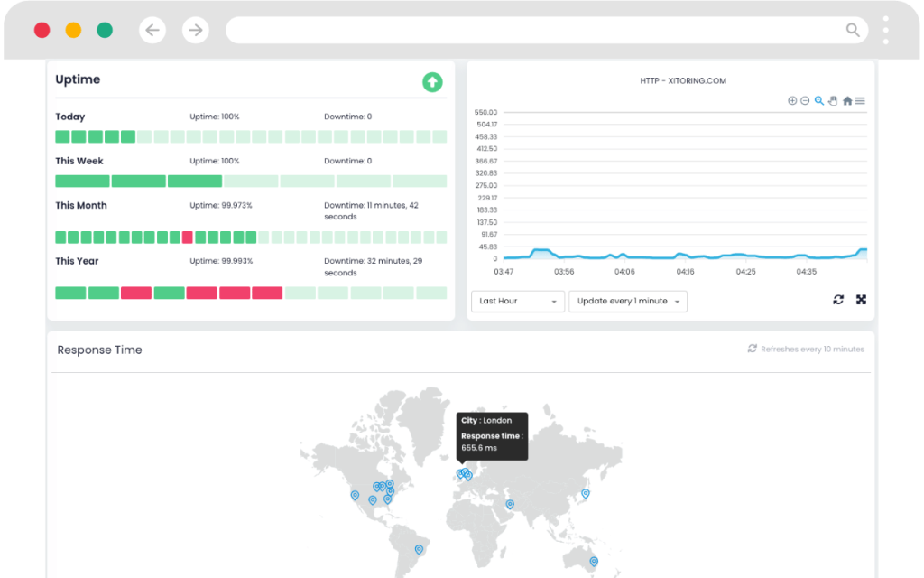
Task: Zoom in on the HTTP chart
Action: (x=793, y=101)
